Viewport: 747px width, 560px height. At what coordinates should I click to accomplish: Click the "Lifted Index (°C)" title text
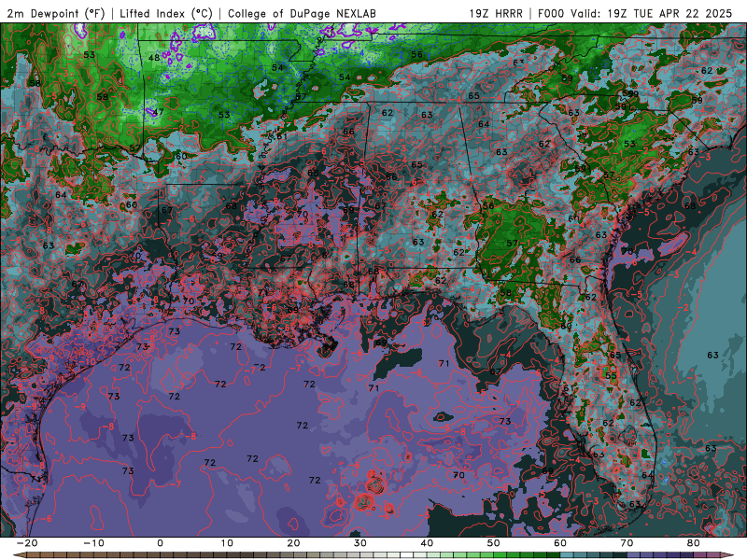(x=166, y=14)
